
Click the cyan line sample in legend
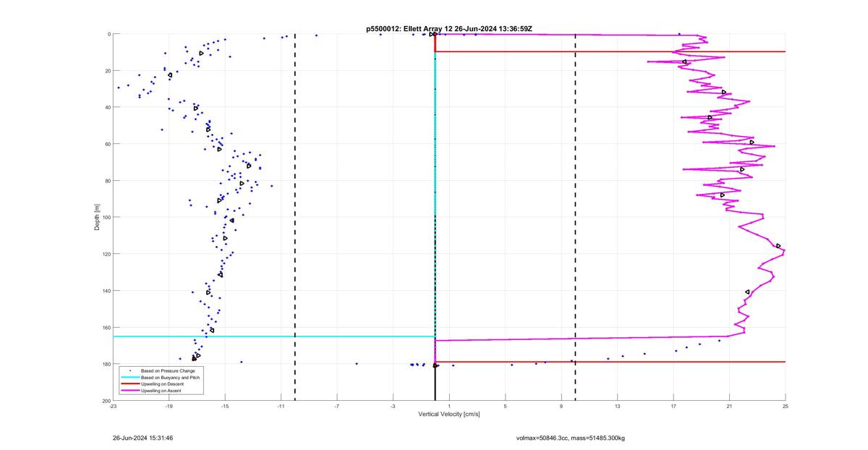point(129,377)
